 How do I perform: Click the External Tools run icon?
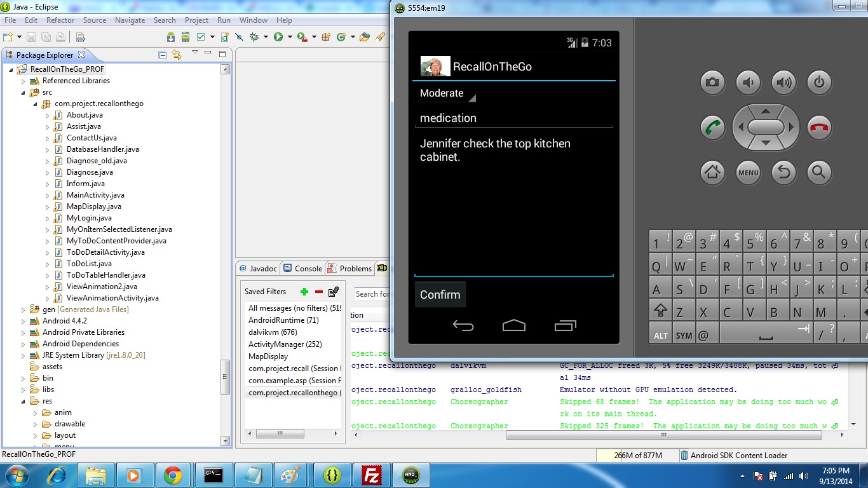(x=302, y=37)
